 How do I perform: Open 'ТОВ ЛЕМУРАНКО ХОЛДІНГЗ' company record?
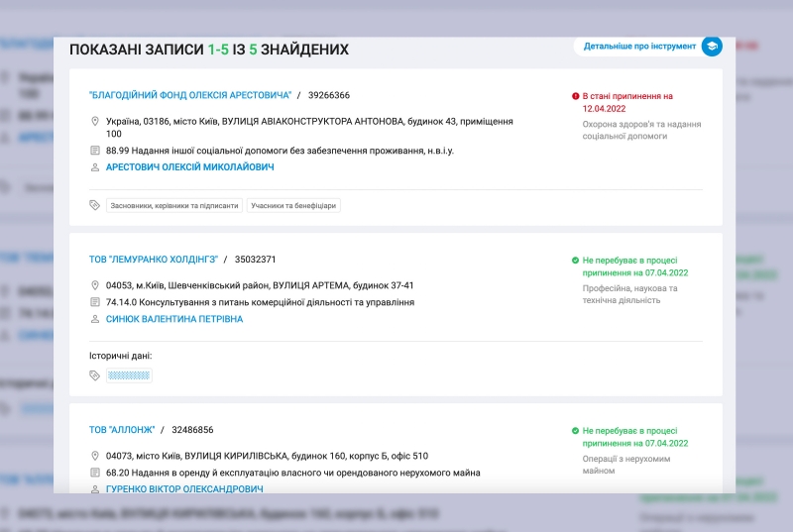[x=154, y=260]
